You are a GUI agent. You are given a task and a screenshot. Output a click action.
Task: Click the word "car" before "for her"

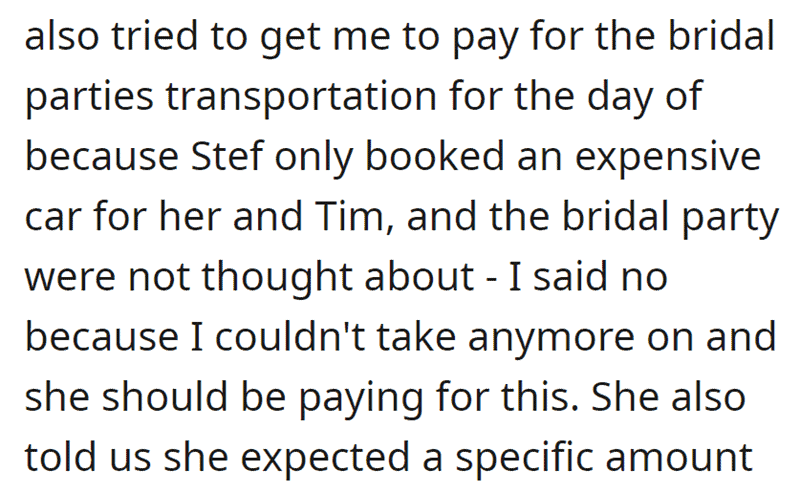coord(53,218)
